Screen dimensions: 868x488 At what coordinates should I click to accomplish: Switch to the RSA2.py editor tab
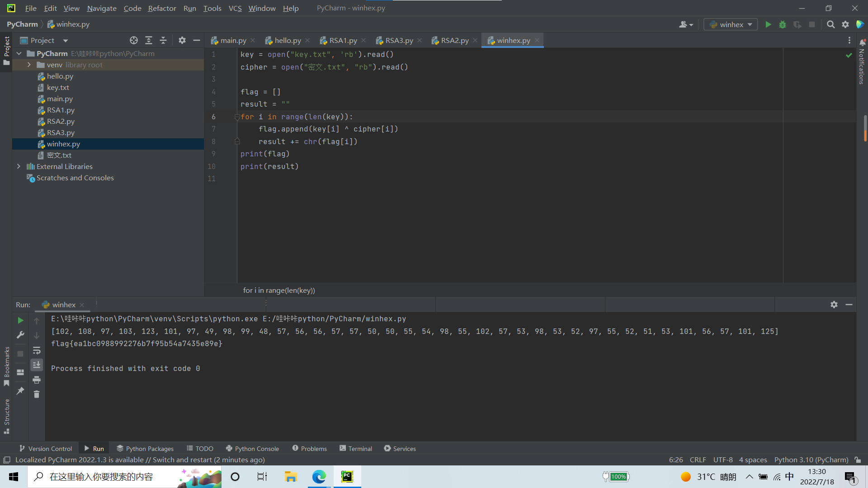454,40
